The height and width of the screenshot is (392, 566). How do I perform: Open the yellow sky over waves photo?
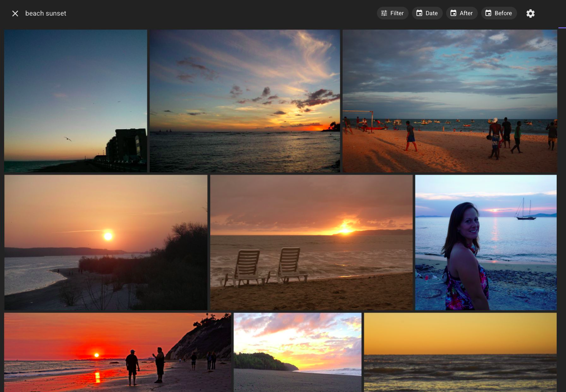(x=460, y=352)
